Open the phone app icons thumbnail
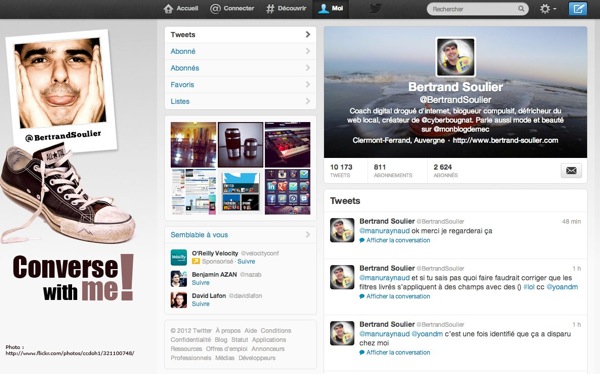The height and width of the screenshot is (374, 600). 288,192
